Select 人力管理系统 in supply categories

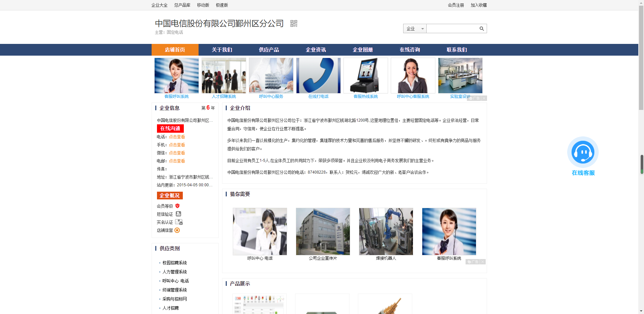[x=174, y=272]
